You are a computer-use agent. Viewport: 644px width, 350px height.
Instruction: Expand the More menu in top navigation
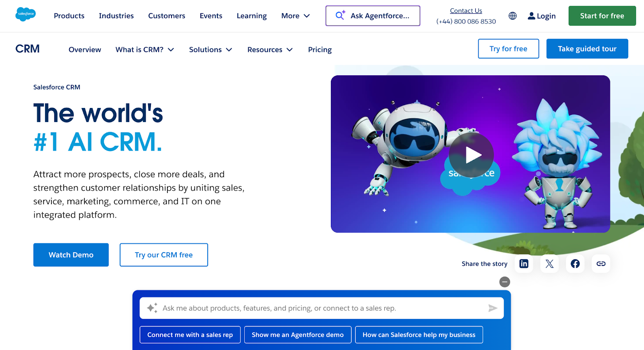coord(295,16)
